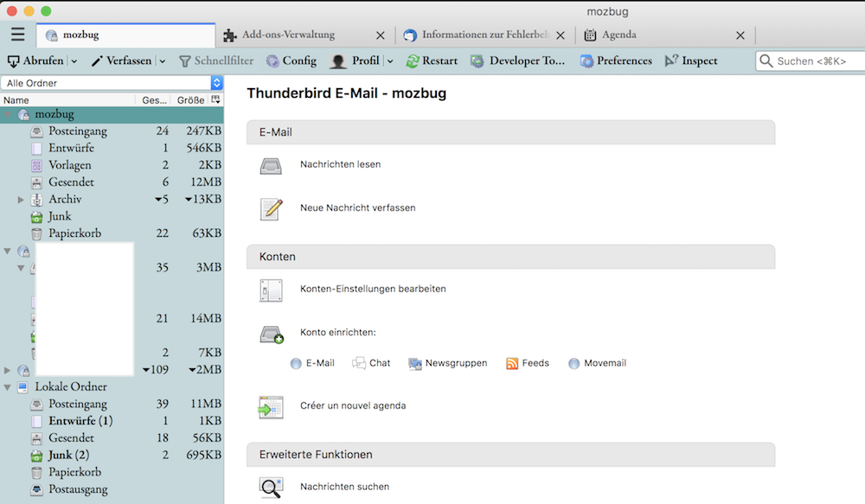Select Lokale Ordner account
This screenshot has width=865, height=504.
[71, 387]
